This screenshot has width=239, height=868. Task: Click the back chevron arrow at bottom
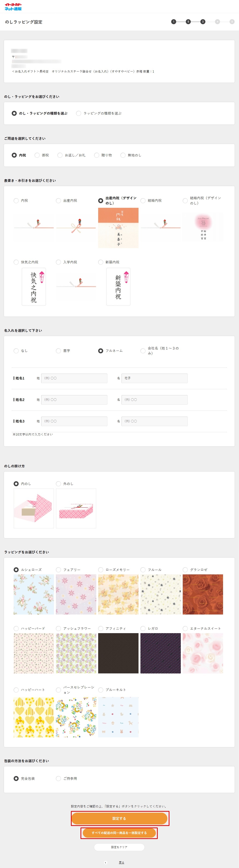pyautogui.click(x=105, y=863)
